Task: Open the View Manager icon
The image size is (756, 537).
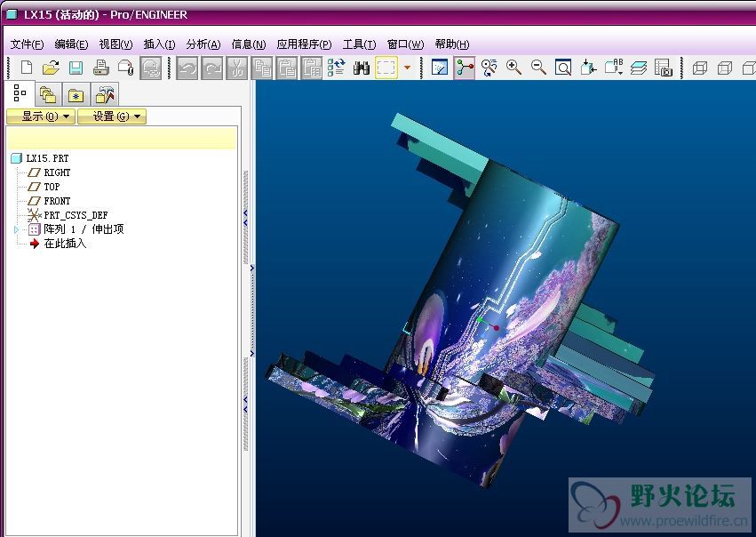Action: 664,68
